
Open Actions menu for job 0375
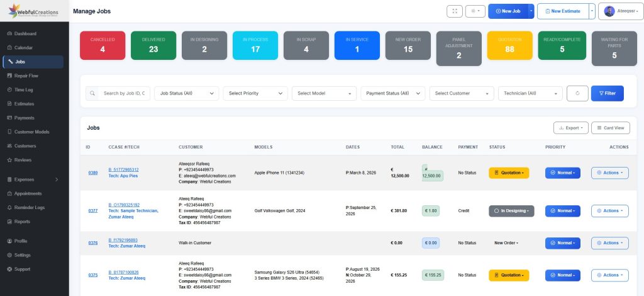point(610,275)
